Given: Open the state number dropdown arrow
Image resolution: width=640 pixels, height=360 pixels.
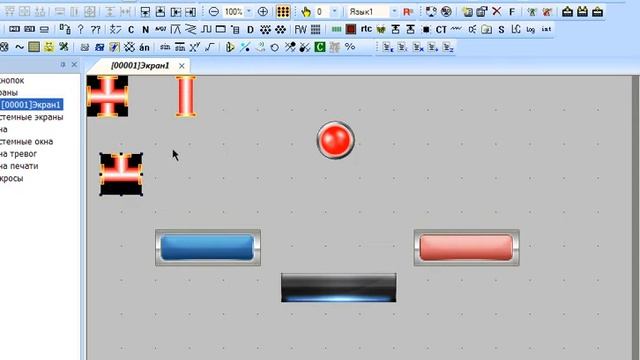Looking at the screenshot, I should 334,12.
